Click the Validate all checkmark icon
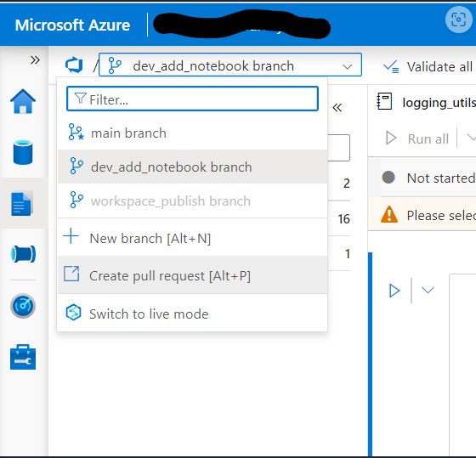The width and height of the screenshot is (476, 458). [391, 66]
